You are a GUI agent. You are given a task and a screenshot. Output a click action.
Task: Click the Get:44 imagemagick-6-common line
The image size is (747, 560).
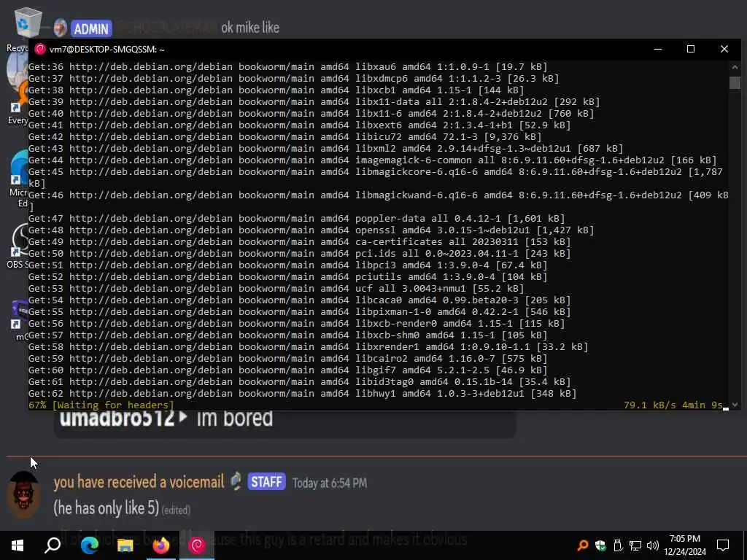coord(372,160)
